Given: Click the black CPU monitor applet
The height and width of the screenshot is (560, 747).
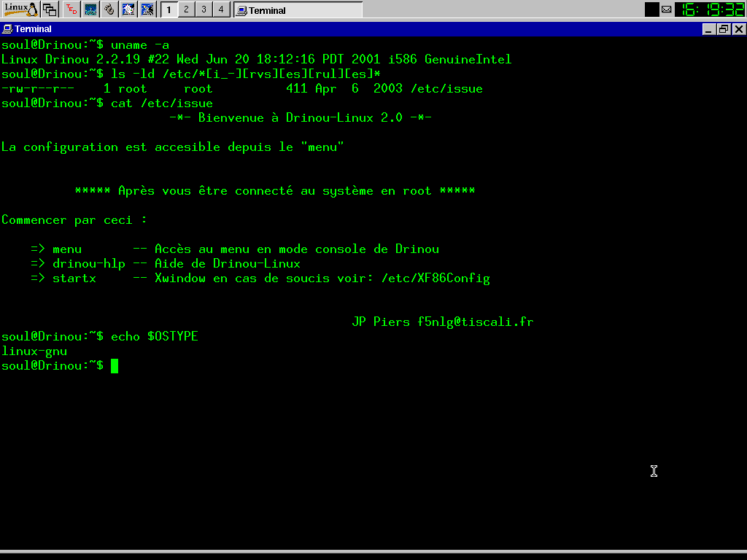Looking at the screenshot, I should point(651,9).
